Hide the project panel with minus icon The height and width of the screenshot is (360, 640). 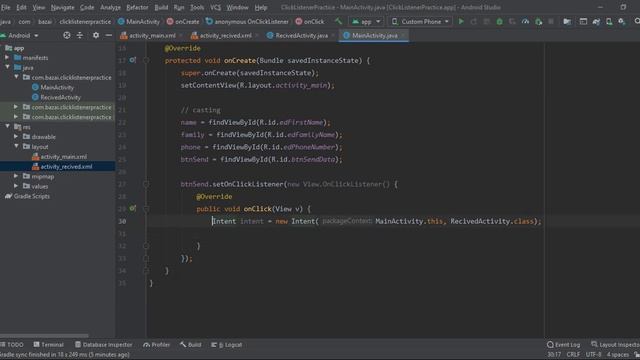109,36
